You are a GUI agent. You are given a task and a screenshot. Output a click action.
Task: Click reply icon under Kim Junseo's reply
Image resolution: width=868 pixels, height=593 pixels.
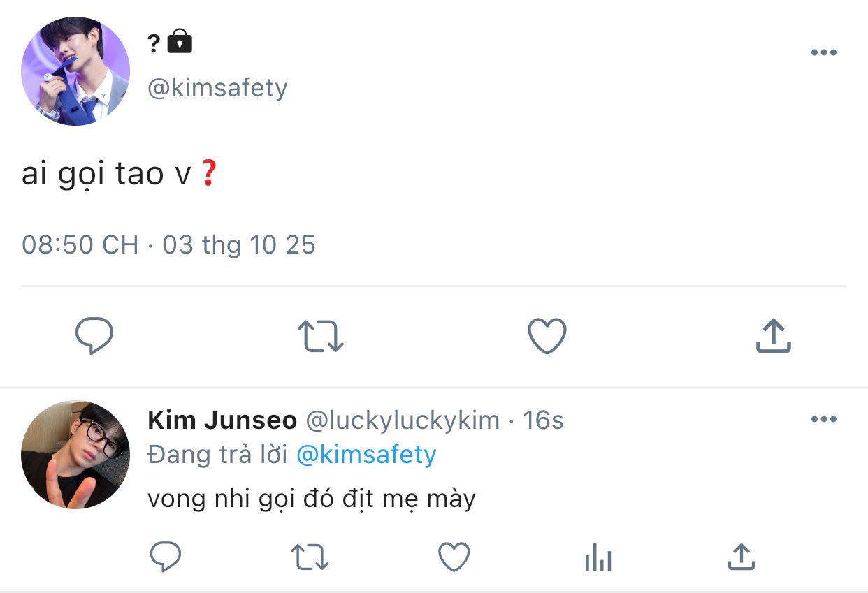(166, 557)
